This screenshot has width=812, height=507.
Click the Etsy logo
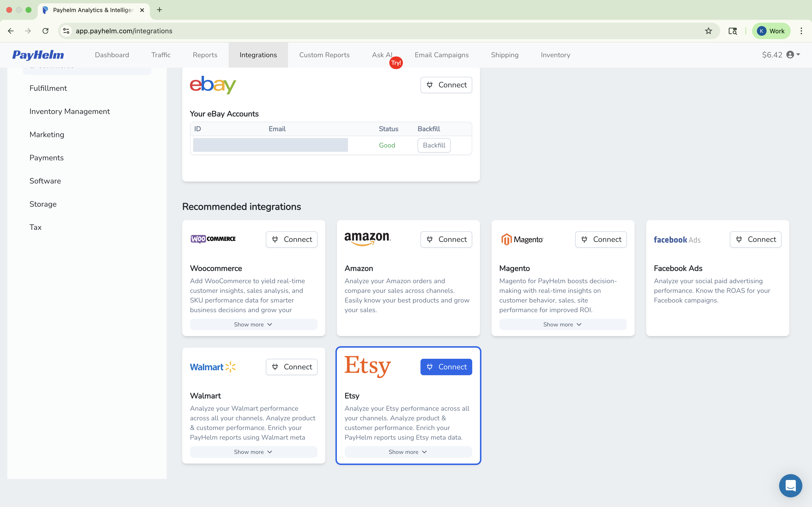pos(367,366)
